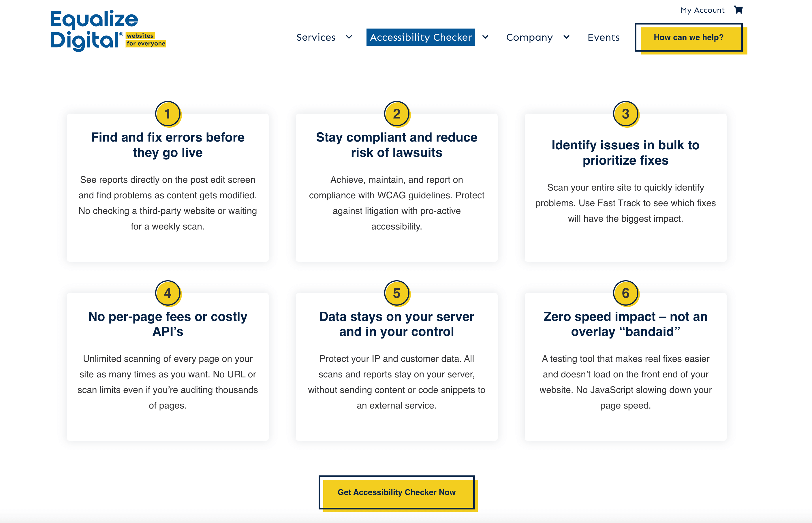Click the "websites for everyone" tagline
812x523 pixels.
[x=146, y=39]
